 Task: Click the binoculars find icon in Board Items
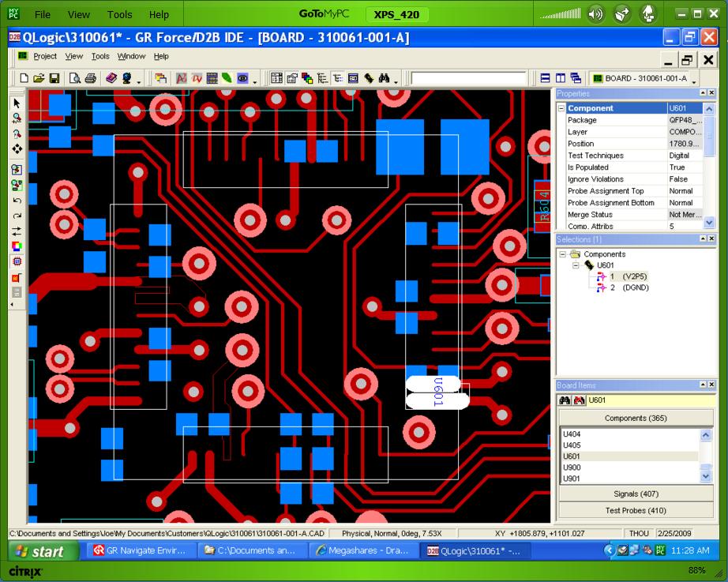[565, 400]
